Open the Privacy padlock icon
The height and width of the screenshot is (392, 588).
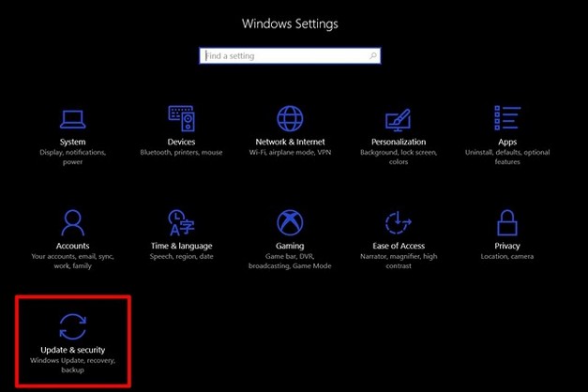pyautogui.click(x=507, y=222)
